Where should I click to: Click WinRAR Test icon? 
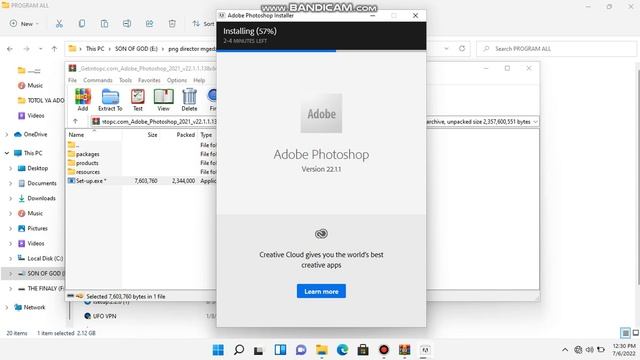pyautogui.click(x=138, y=100)
